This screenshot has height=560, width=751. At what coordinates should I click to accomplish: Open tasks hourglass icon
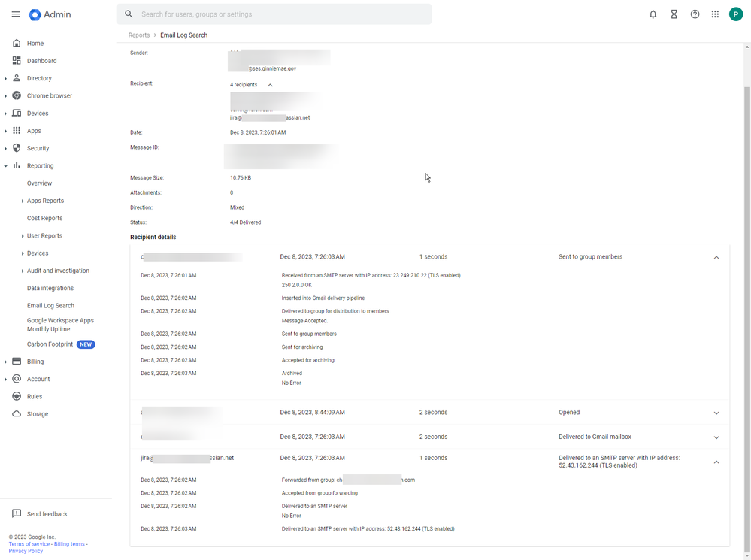[x=674, y=14]
